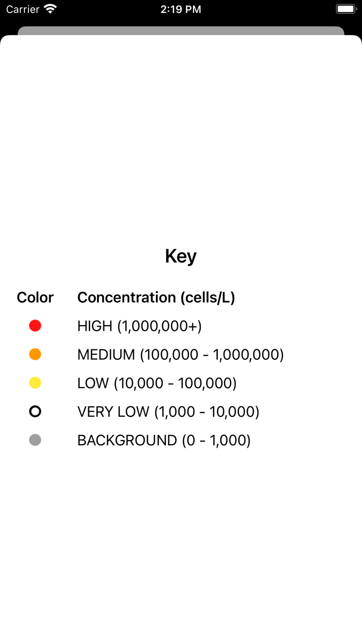The image size is (362, 644).
Task: Tap the VERY LOW (1,000 - 10,000) label
Action: coord(168,412)
